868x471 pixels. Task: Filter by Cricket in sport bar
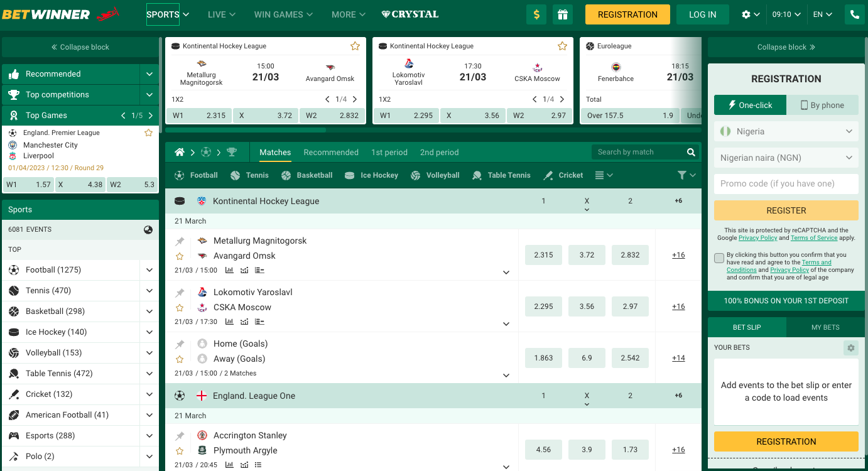pyautogui.click(x=563, y=175)
